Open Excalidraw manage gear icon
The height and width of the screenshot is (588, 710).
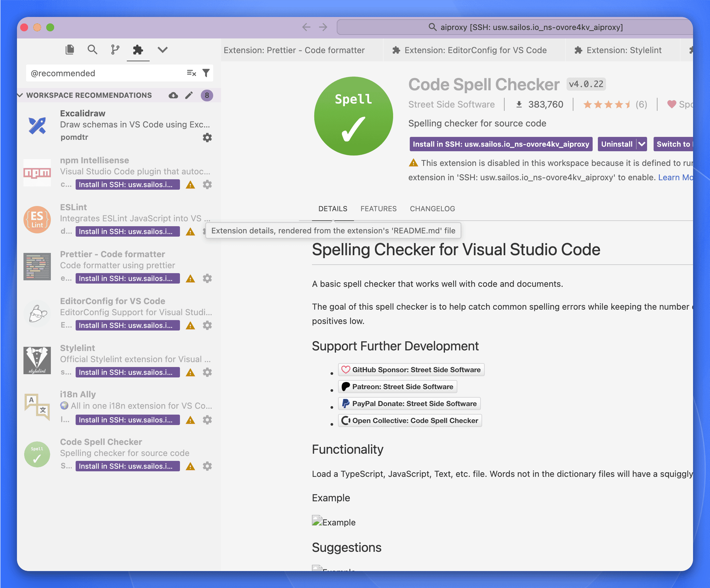coord(207,137)
